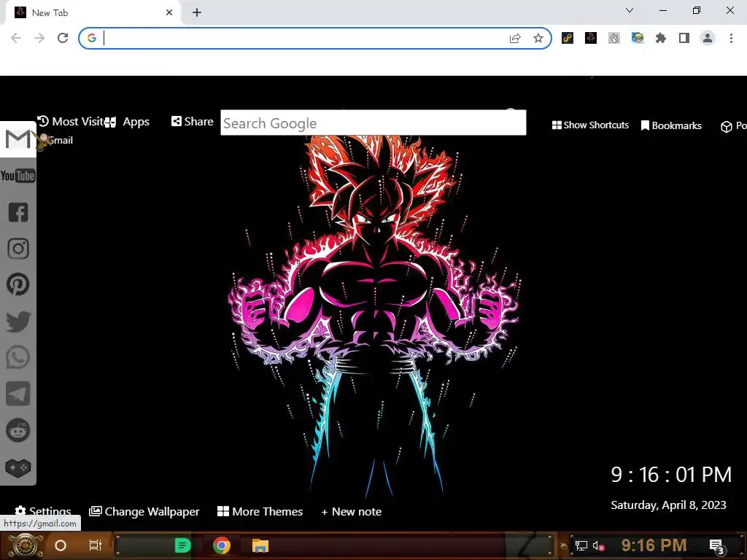Click Change Wallpaper
The height and width of the screenshot is (560, 747).
coord(144,511)
